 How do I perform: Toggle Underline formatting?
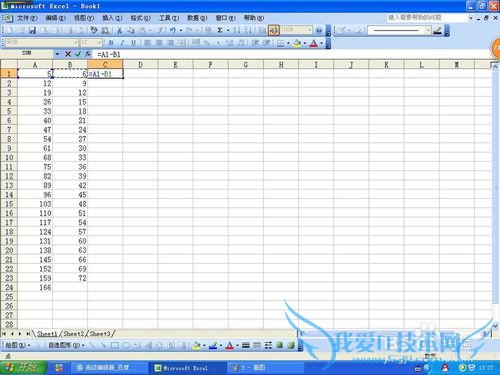(133, 43)
